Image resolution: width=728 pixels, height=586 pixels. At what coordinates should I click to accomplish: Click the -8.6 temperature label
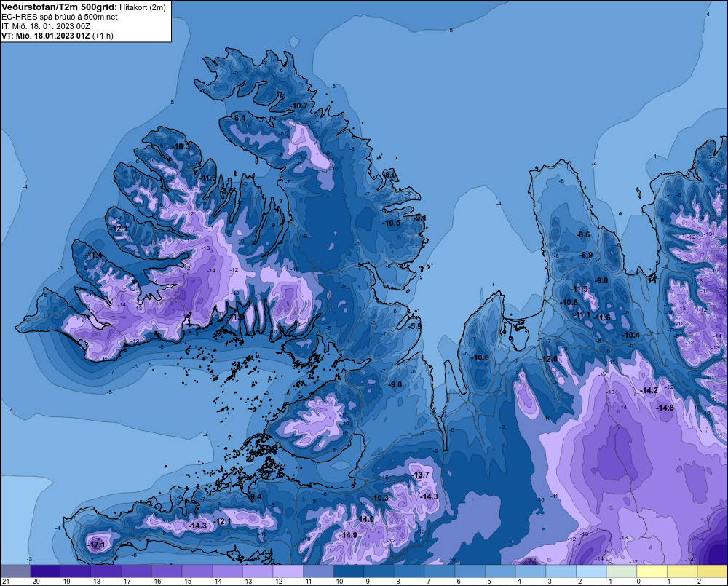[583, 234]
